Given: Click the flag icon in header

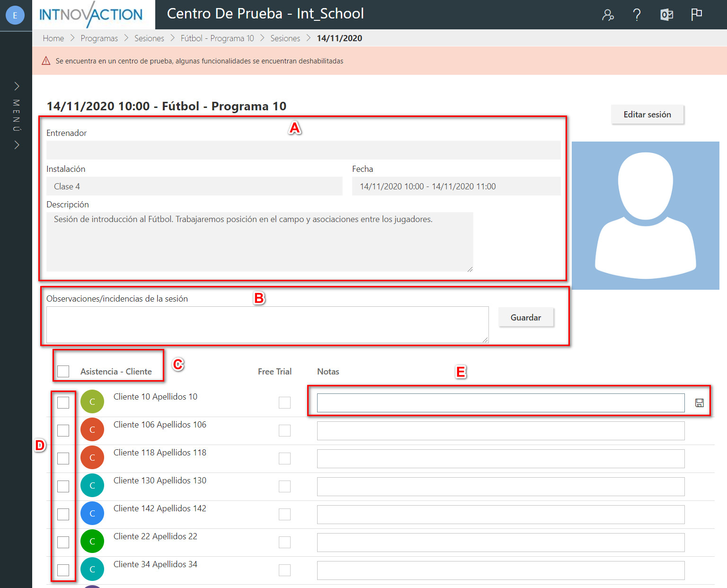Looking at the screenshot, I should tap(696, 15).
